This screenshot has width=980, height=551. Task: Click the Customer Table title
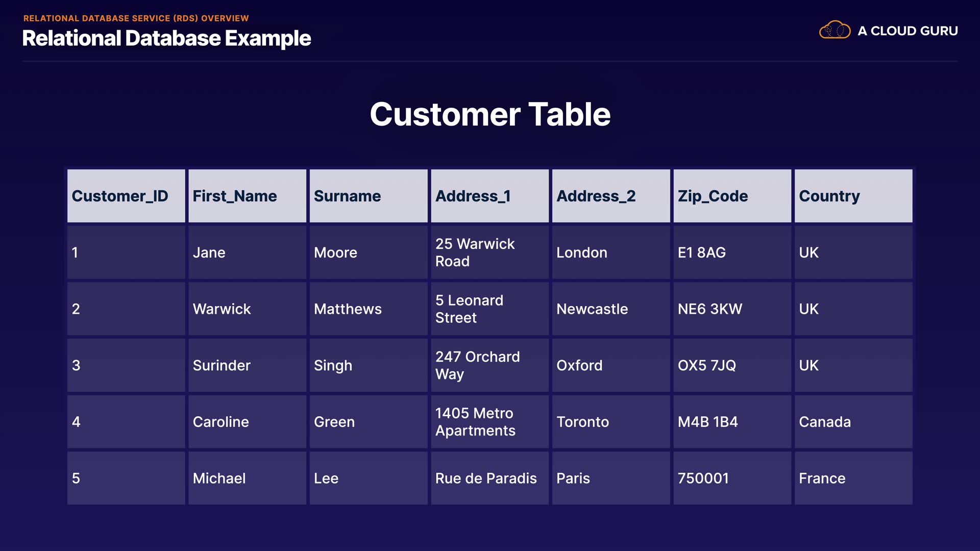coord(490,114)
